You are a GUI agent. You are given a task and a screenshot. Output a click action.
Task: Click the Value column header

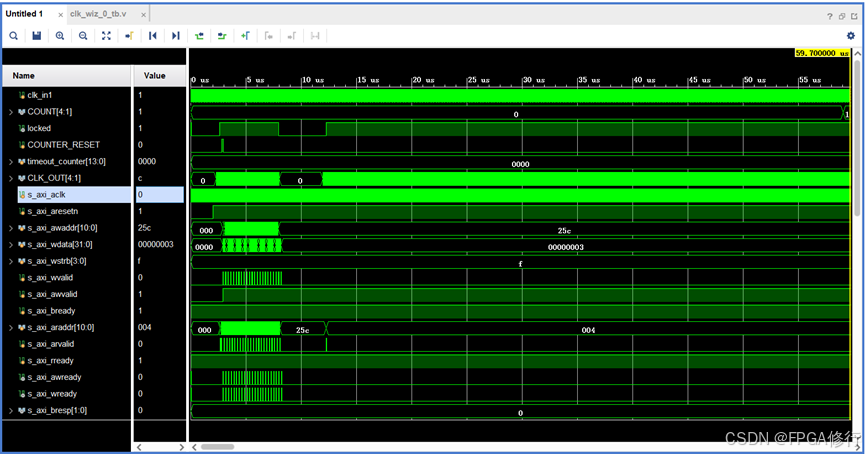pos(159,76)
